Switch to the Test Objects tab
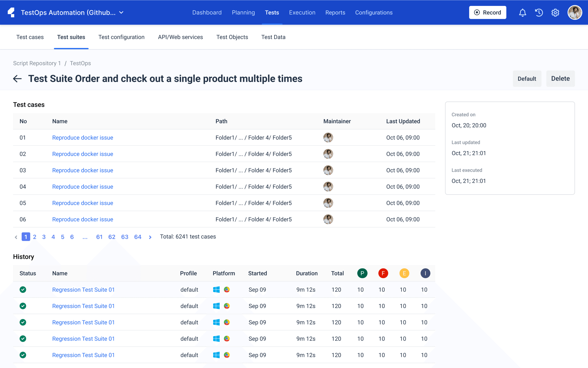The width and height of the screenshot is (588, 368). [232, 37]
